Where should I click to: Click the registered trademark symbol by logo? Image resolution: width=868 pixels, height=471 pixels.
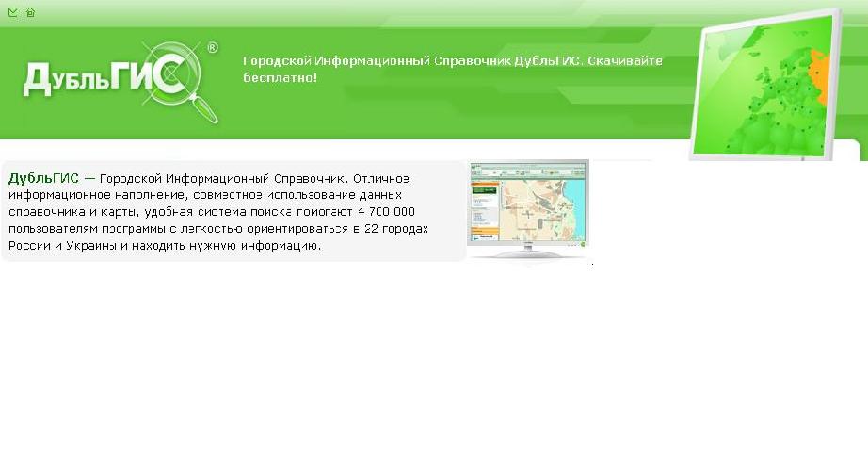coord(212,47)
